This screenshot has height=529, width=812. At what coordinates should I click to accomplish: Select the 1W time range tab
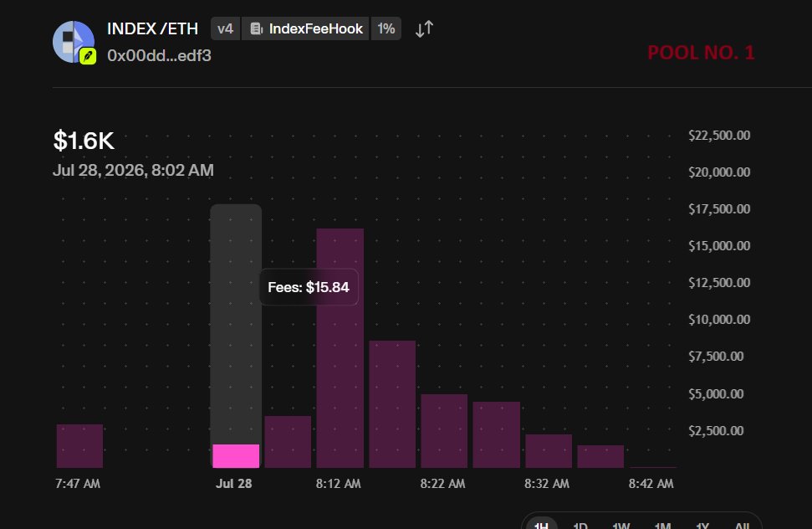click(x=620, y=526)
